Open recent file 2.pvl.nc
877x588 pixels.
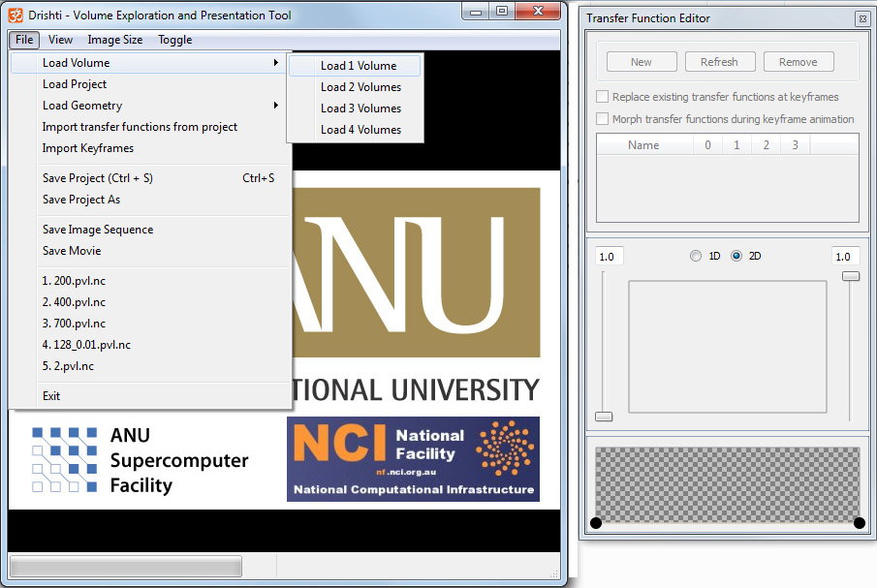click(149, 366)
